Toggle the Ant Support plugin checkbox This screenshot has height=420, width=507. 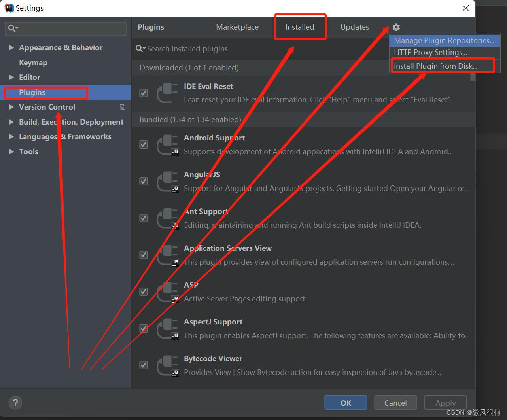(x=144, y=218)
